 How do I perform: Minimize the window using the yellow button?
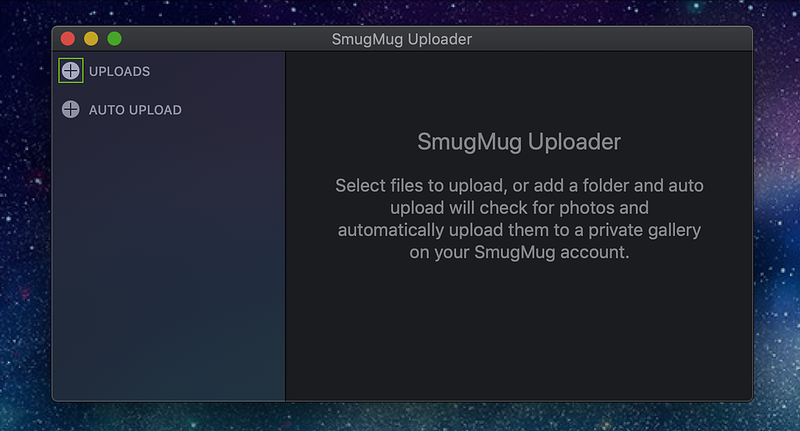point(91,39)
